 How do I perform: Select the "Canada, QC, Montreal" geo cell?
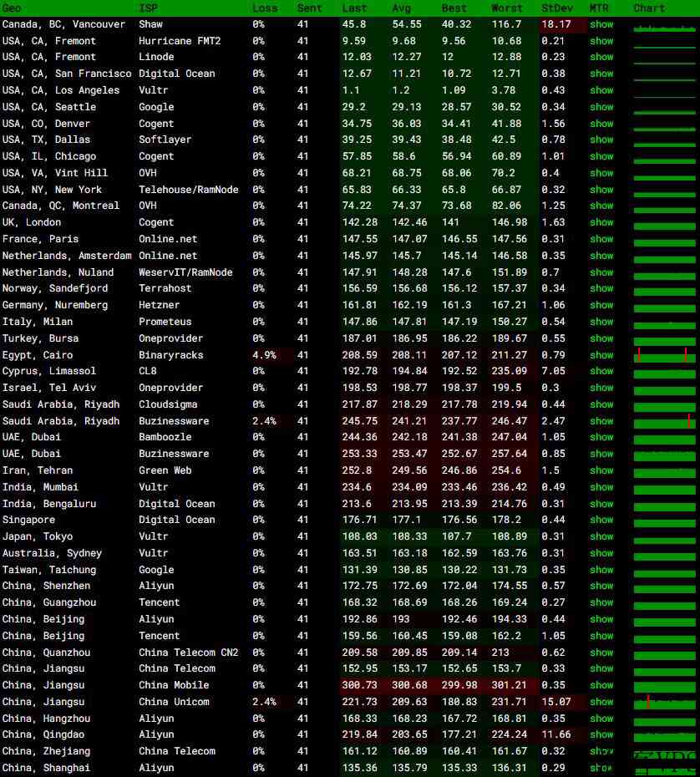point(60,206)
